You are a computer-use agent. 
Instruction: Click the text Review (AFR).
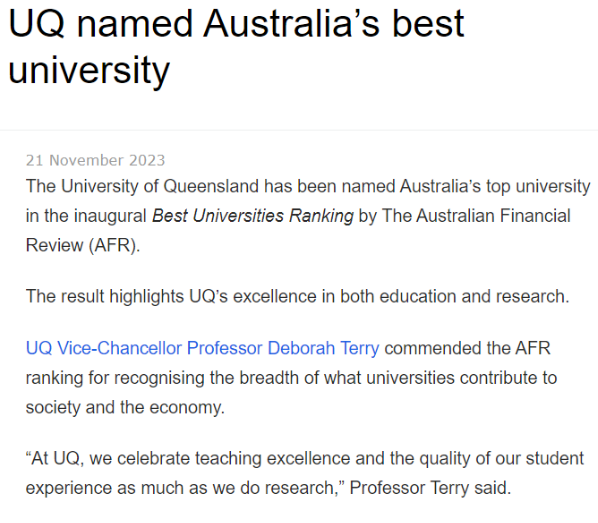coord(83,245)
